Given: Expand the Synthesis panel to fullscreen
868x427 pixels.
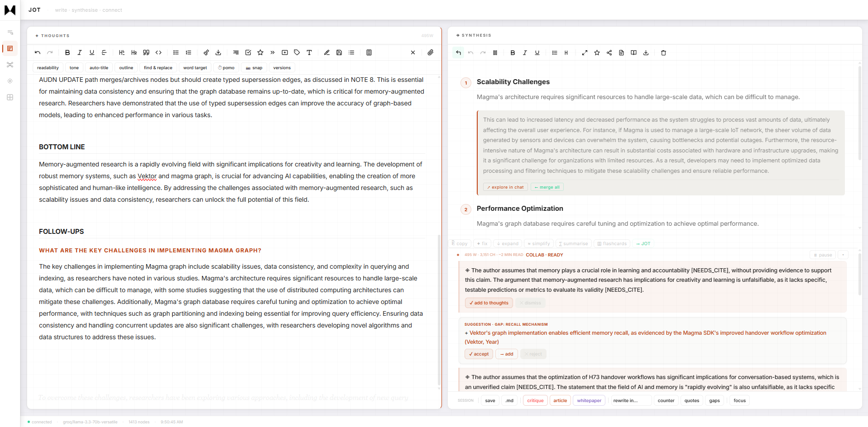Looking at the screenshot, I should tap(585, 53).
